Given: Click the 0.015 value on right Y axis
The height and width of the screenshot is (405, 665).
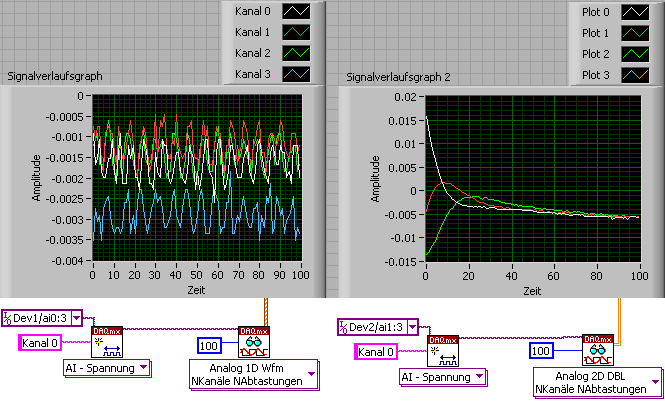Looking at the screenshot, I should click(402, 121).
